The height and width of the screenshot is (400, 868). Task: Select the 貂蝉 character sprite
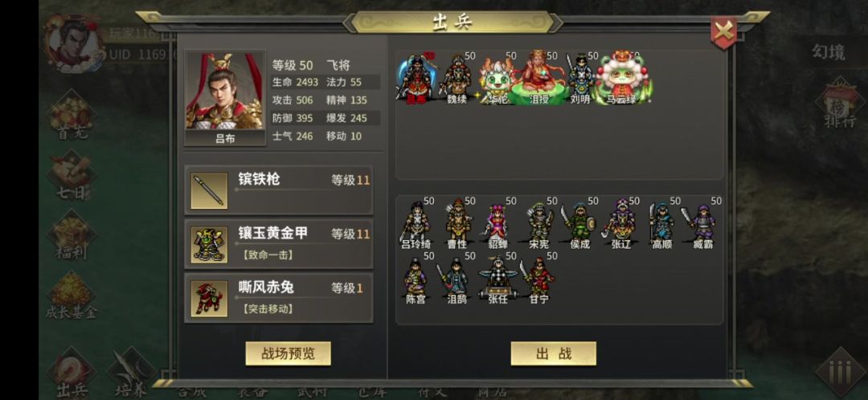pos(497,223)
